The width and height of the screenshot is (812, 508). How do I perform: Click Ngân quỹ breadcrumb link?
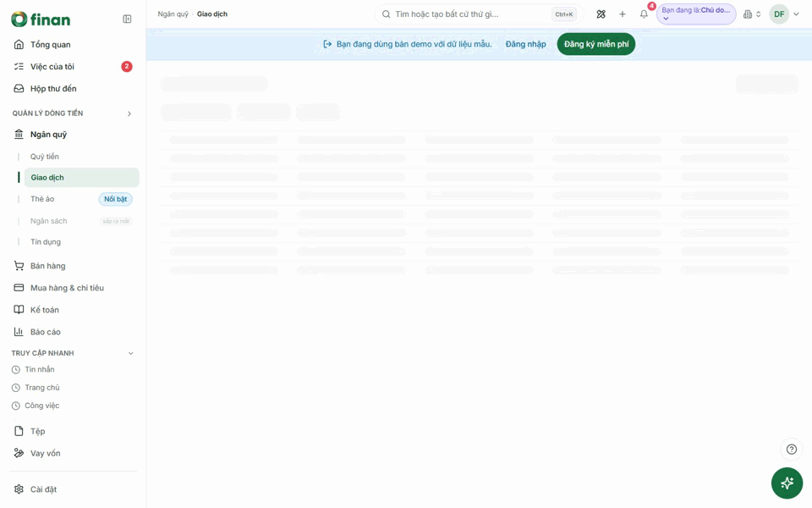pos(173,14)
